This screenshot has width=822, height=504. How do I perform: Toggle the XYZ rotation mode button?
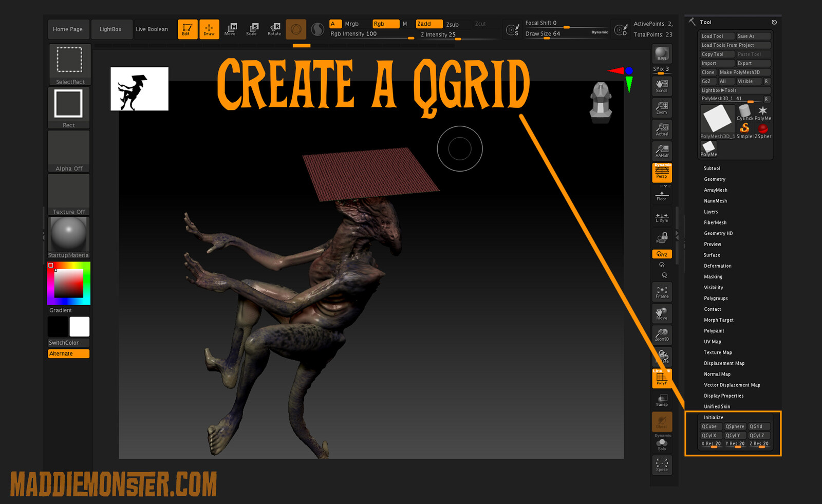click(662, 254)
